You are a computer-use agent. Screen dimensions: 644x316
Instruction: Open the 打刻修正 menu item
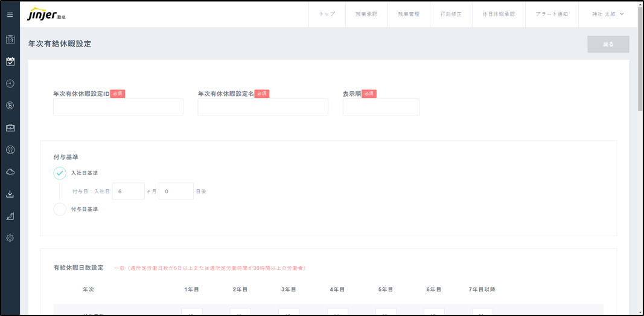pos(451,14)
